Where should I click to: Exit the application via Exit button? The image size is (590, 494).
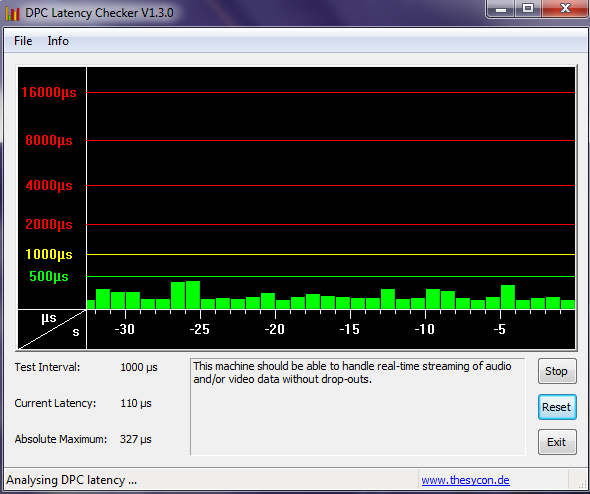click(557, 442)
